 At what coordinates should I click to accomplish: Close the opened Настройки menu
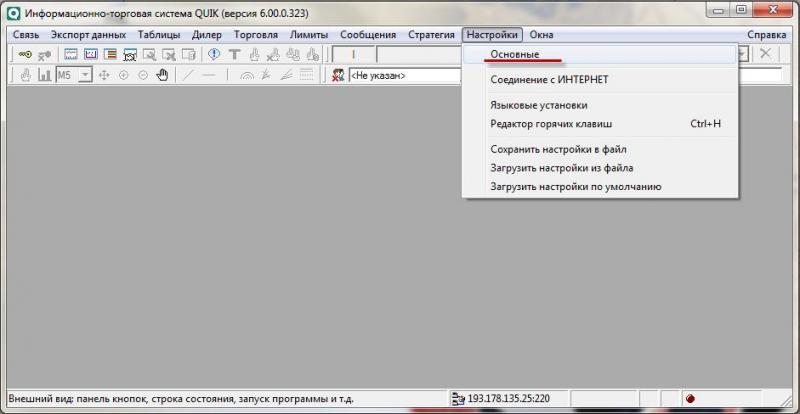[492, 35]
